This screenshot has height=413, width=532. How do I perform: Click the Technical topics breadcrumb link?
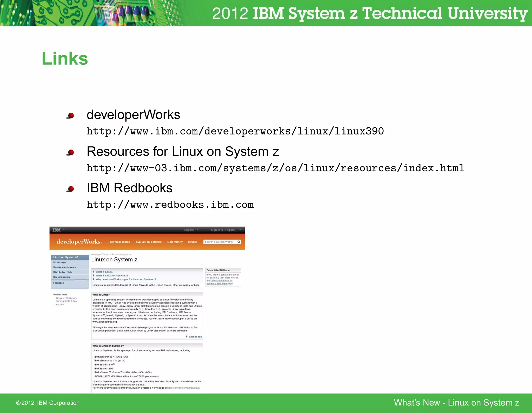[120, 254]
